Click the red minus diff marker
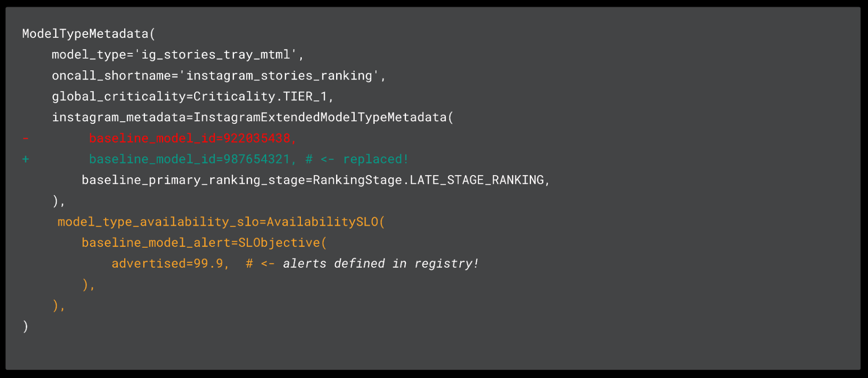The height and width of the screenshot is (378, 868). pyautogui.click(x=26, y=138)
